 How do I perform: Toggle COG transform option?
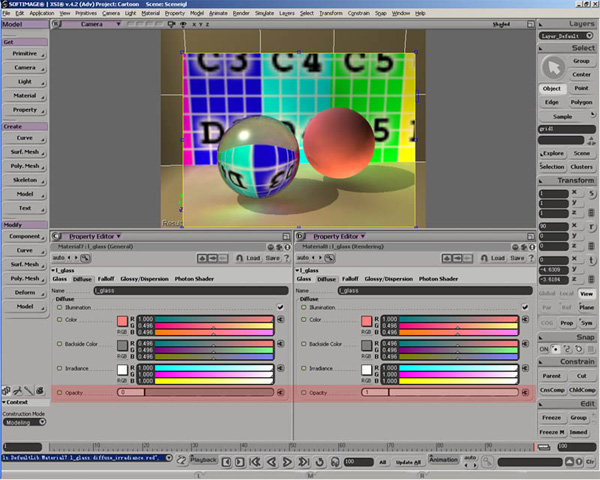point(547,323)
